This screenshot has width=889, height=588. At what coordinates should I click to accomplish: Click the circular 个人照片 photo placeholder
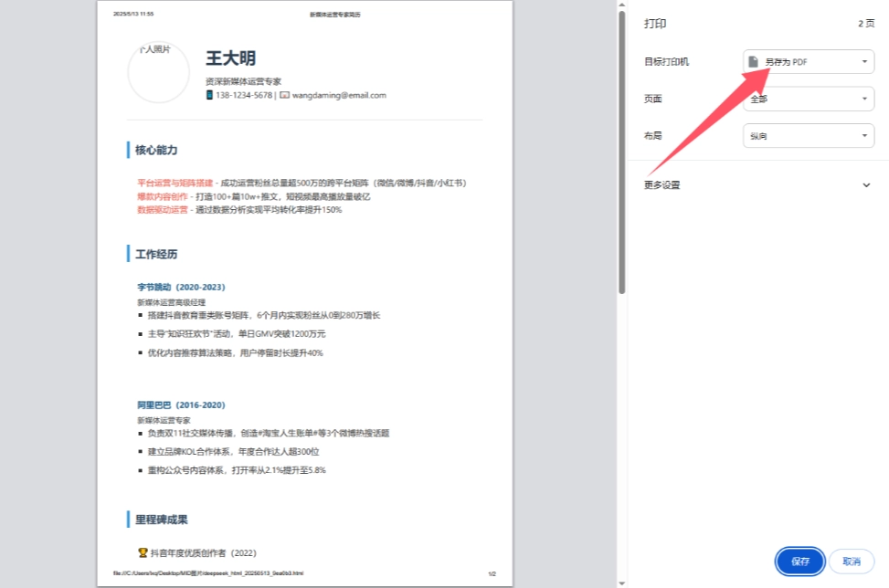point(159,72)
